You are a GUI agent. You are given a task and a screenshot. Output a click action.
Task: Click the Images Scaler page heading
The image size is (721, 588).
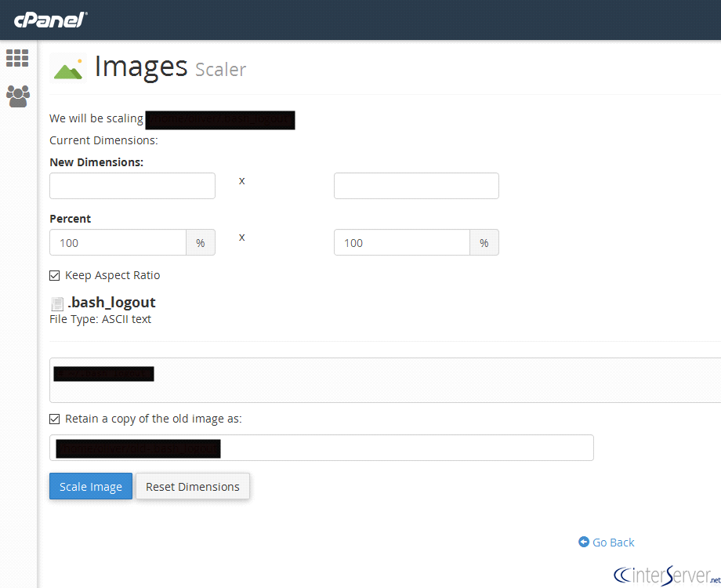click(170, 67)
